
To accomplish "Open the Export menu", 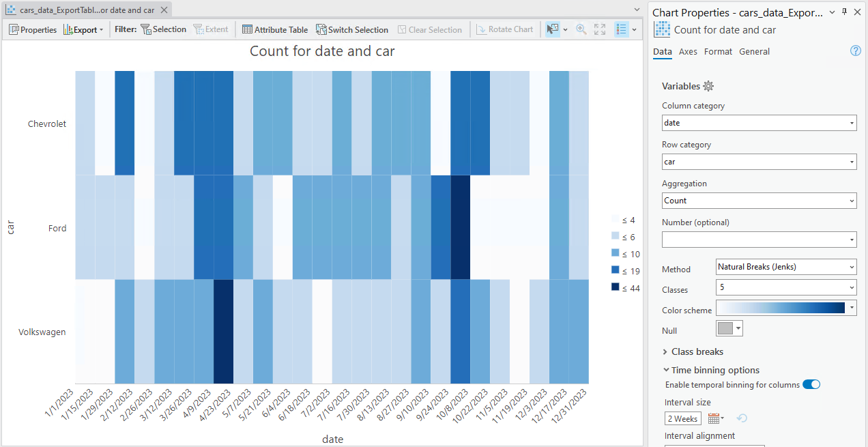I will [x=82, y=29].
